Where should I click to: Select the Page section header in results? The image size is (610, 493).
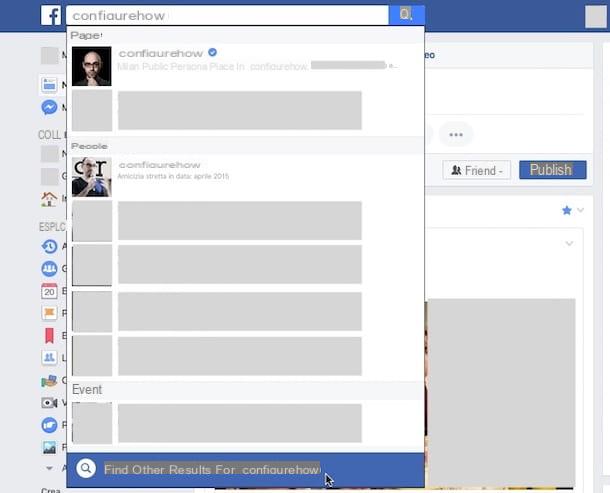86,35
